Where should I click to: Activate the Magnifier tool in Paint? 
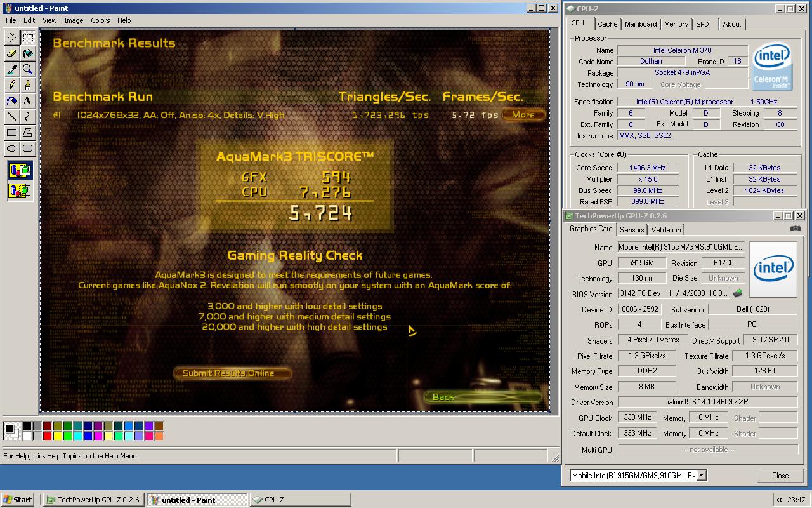tap(28, 69)
